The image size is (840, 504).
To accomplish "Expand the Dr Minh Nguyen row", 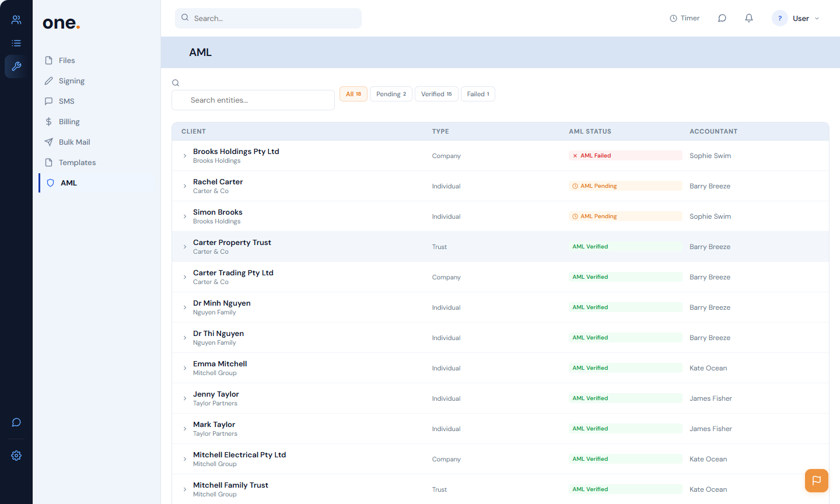I will pos(185,307).
